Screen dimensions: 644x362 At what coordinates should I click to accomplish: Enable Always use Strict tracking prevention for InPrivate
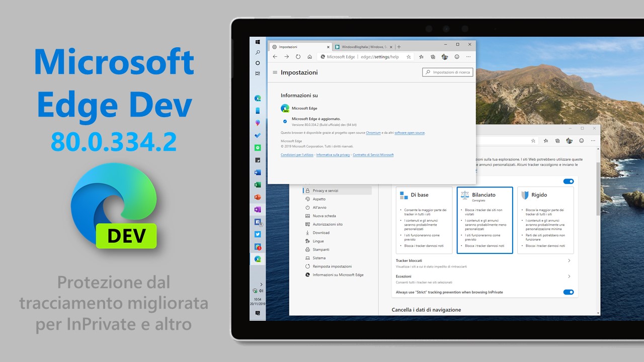click(569, 292)
